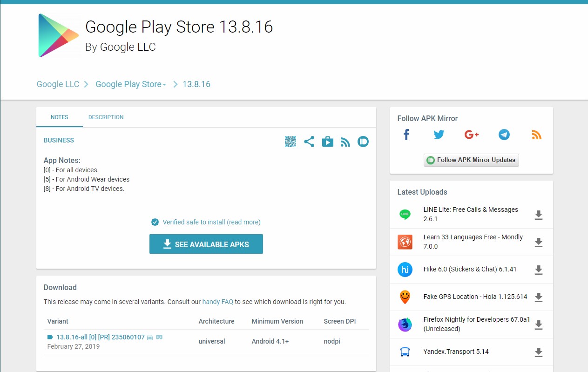Click the 'Screen DPI' column header
The height and width of the screenshot is (372, 588).
click(340, 321)
